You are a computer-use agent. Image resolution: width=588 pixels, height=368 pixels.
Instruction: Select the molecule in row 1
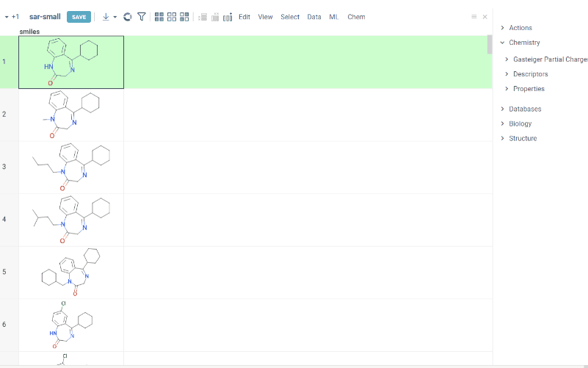pos(71,62)
